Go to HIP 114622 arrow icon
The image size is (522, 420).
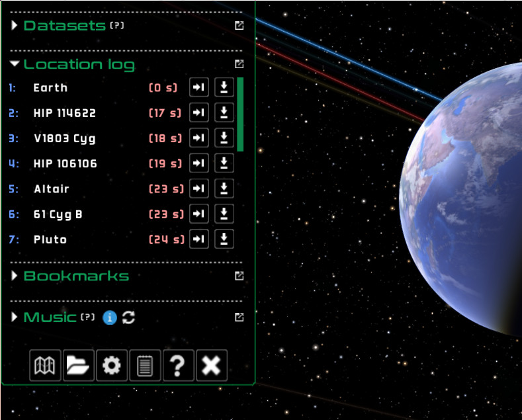pyautogui.click(x=199, y=112)
